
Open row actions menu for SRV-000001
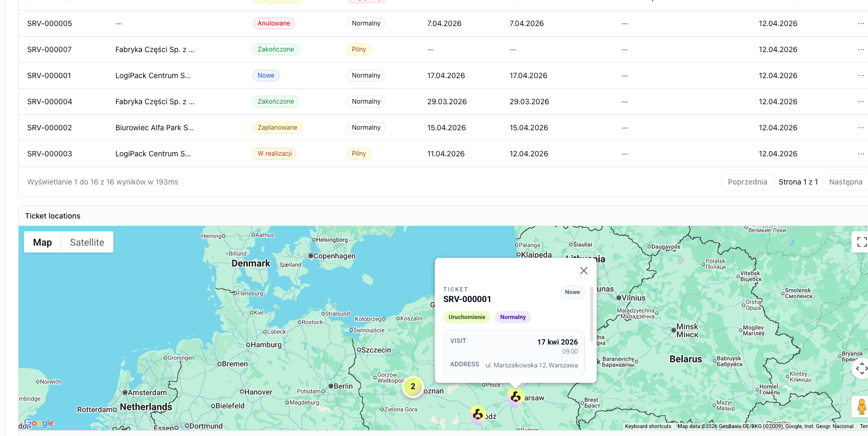pyautogui.click(x=861, y=76)
